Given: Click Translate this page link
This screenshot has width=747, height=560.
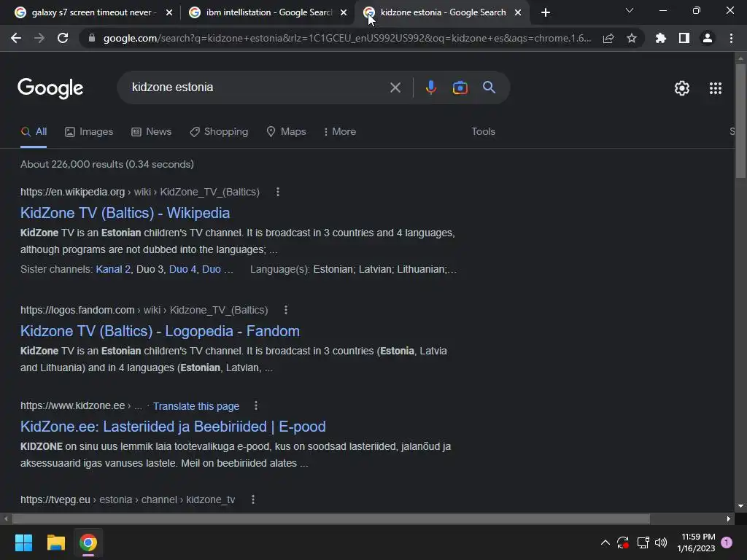Looking at the screenshot, I should click(x=196, y=406).
